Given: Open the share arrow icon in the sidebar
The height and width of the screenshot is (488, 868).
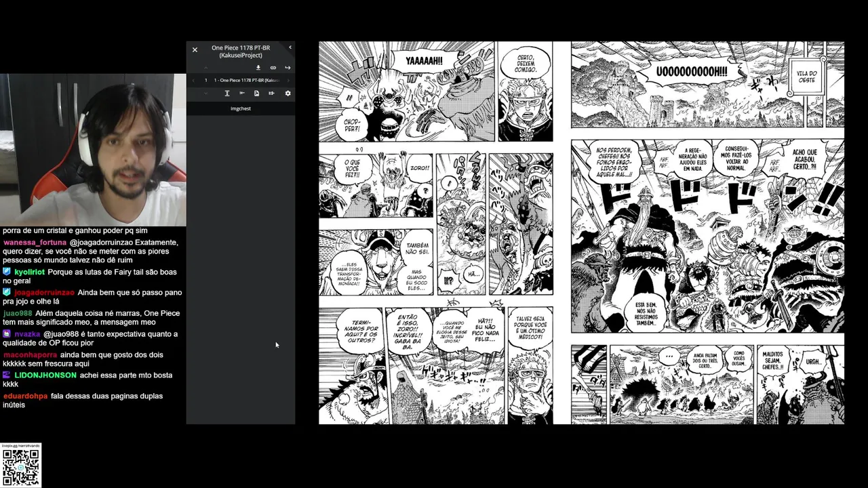Looking at the screenshot, I should [288, 68].
